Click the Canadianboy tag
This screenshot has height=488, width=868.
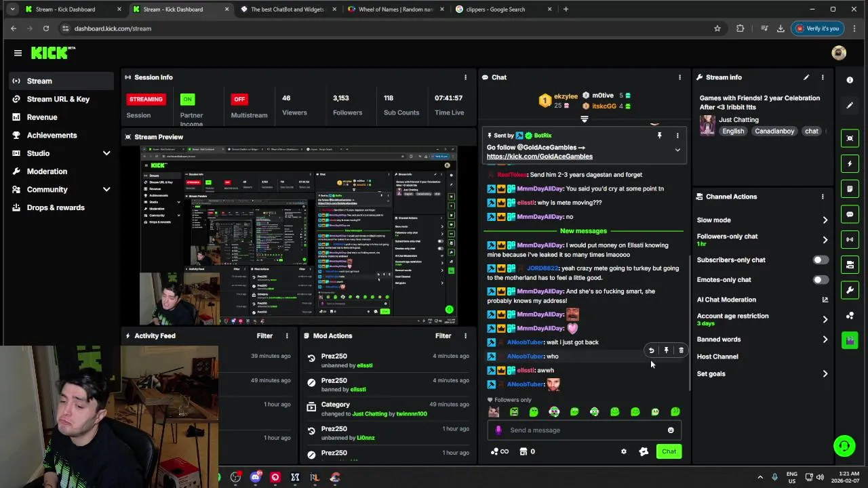(774, 131)
